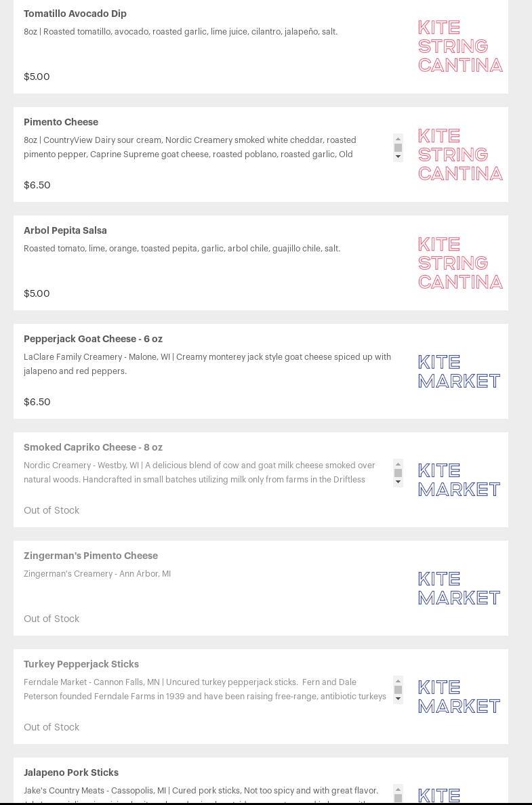Click Kite String Cantina logo beside Arbol Pepita Salsa

459,263
